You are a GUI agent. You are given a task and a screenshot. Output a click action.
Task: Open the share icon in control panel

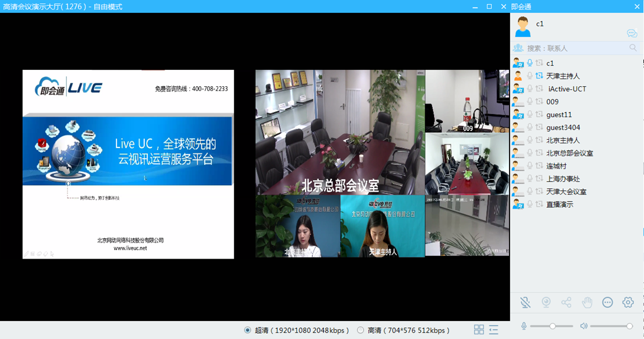pyautogui.click(x=567, y=302)
